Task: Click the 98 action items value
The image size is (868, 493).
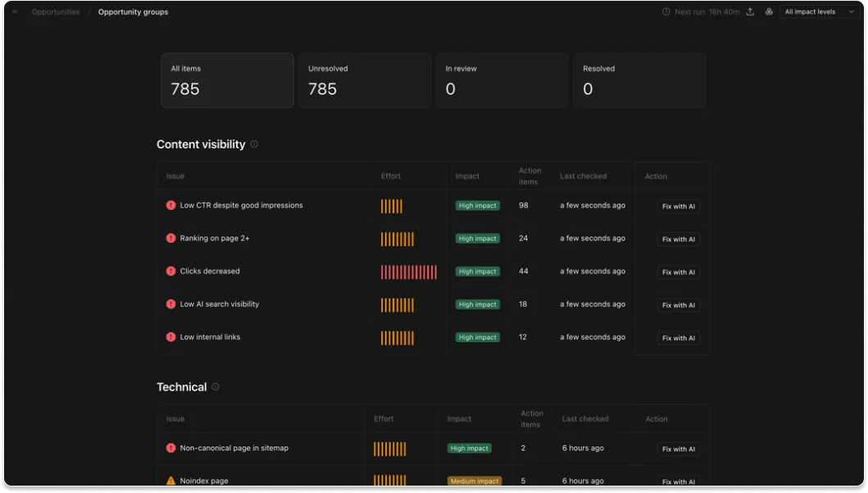Action: pyautogui.click(x=523, y=205)
